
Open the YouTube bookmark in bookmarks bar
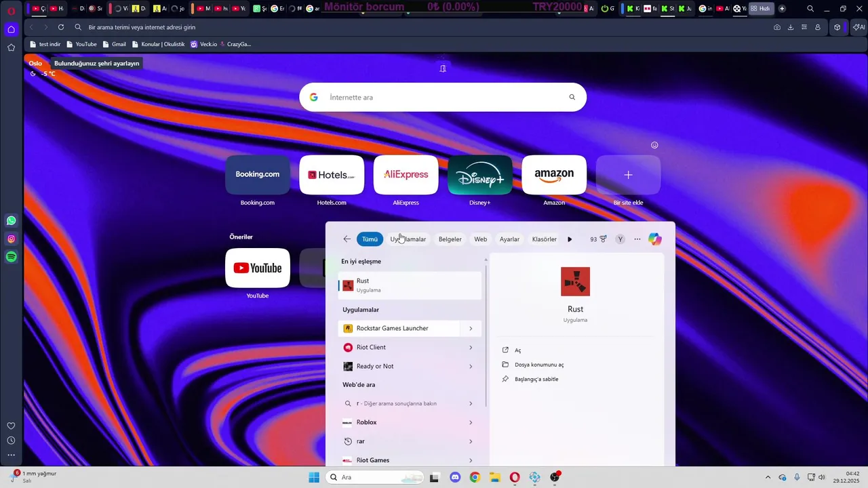click(x=81, y=44)
